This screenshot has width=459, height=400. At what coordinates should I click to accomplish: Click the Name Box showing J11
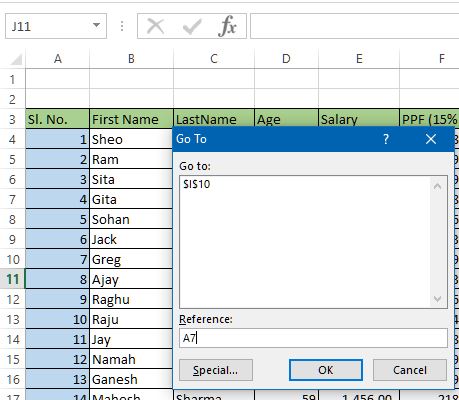click(56, 26)
